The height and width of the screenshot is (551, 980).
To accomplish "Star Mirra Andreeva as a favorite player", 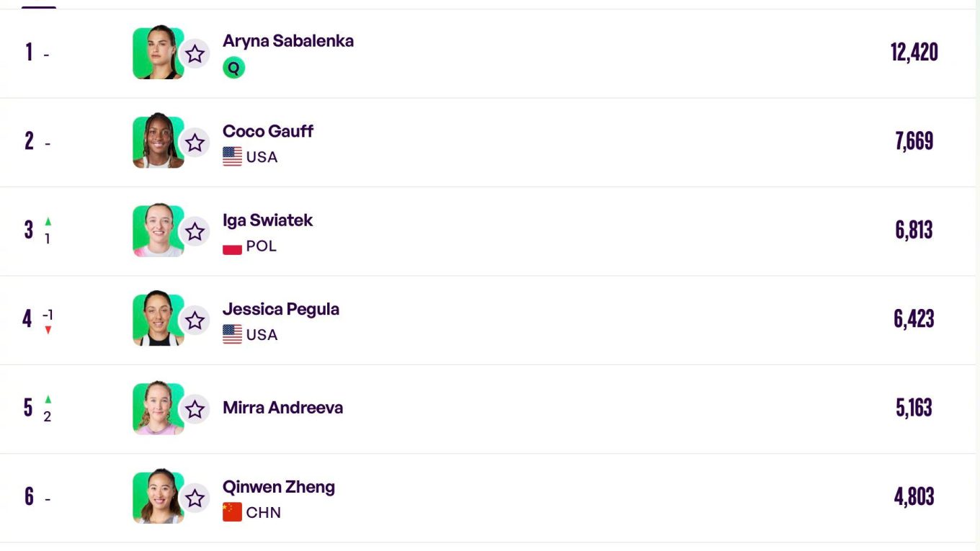I will 195,409.
